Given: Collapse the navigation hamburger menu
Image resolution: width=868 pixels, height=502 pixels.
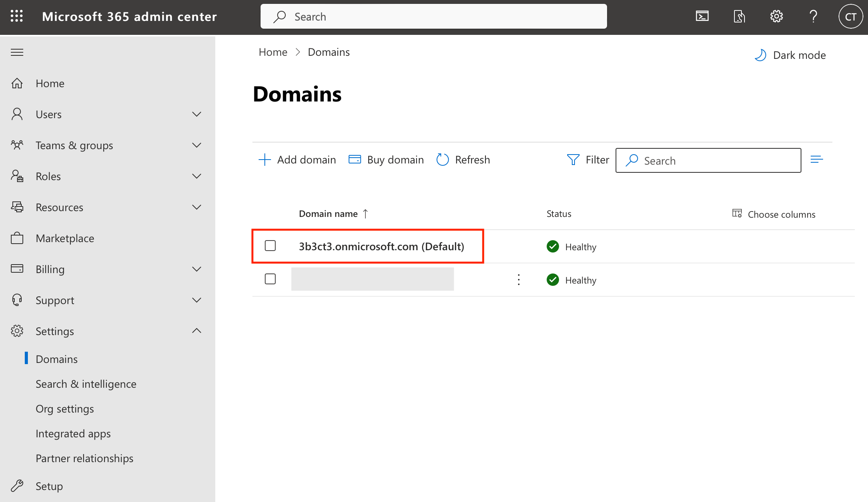Looking at the screenshot, I should 17,52.
